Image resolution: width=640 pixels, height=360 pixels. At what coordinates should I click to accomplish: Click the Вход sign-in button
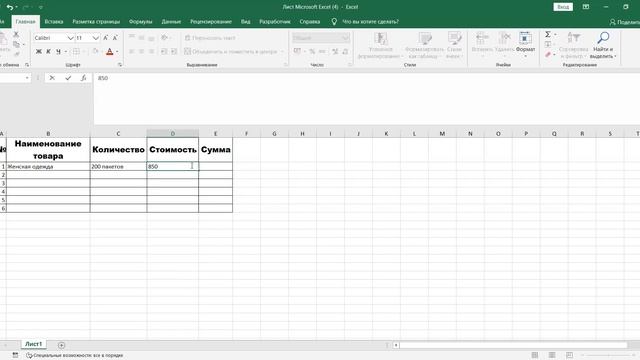pos(563,7)
